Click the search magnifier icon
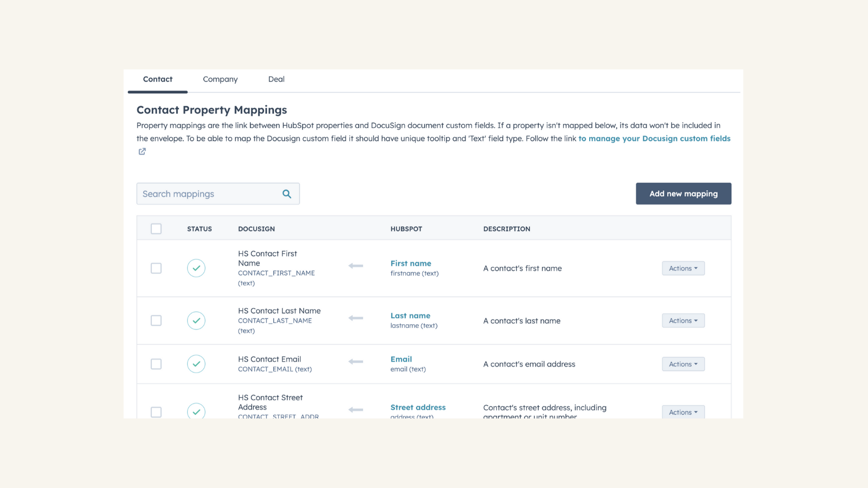Image resolution: width=868 pixels, height=488 pixels. click(286, 194)
